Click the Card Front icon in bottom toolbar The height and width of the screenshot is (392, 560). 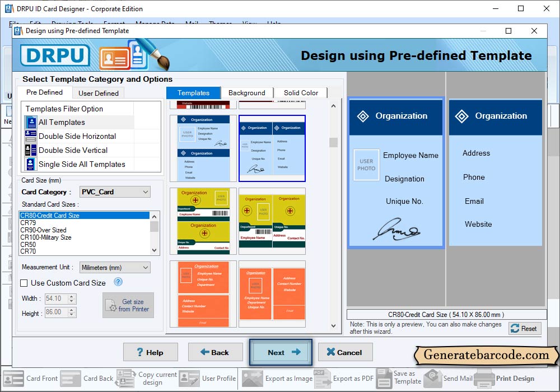tap(13, 379)
